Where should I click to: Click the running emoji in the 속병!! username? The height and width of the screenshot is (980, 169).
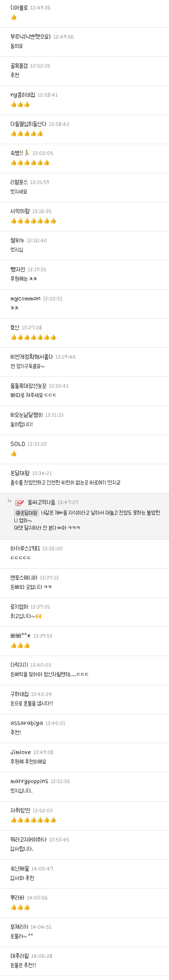click(x=27, y=153)
